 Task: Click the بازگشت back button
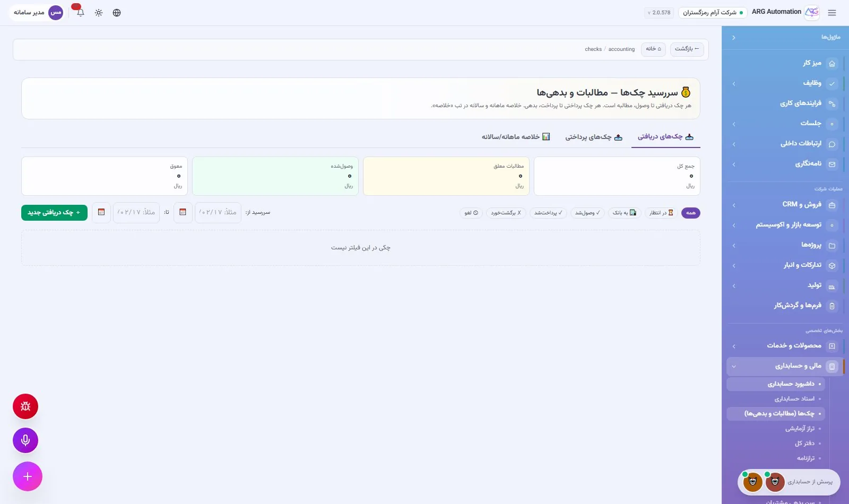click(687, 49)
